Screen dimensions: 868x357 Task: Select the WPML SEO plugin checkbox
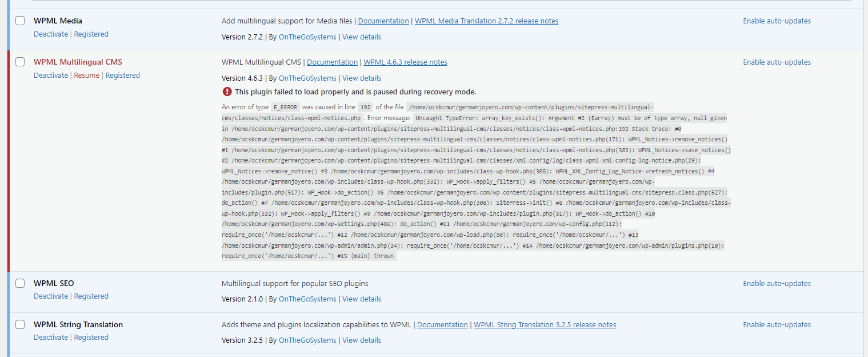pyautogui.click(x=20, y=283)
